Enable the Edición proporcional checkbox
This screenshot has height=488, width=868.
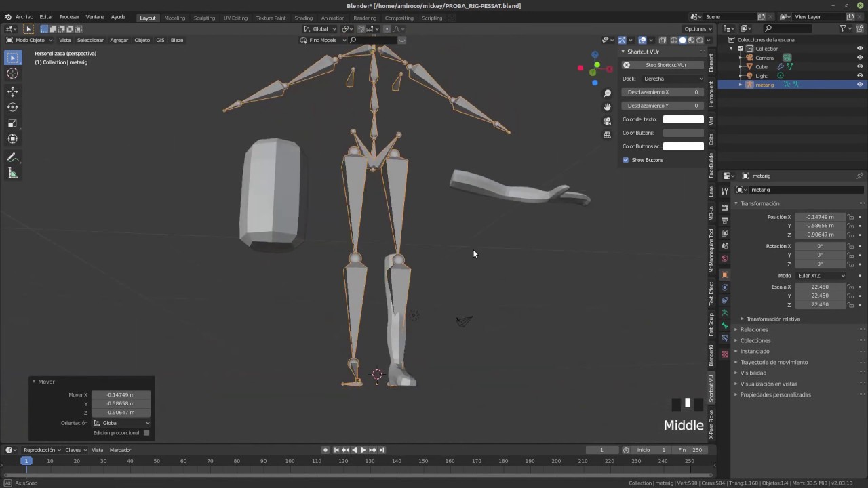pyautogui.click(x=146, y=432)
